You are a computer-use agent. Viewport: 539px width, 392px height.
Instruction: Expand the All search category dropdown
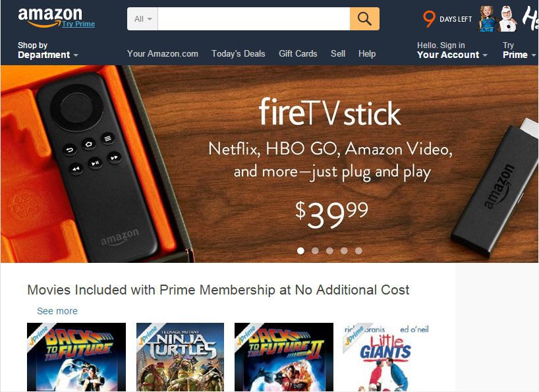(x=142, y=19)
